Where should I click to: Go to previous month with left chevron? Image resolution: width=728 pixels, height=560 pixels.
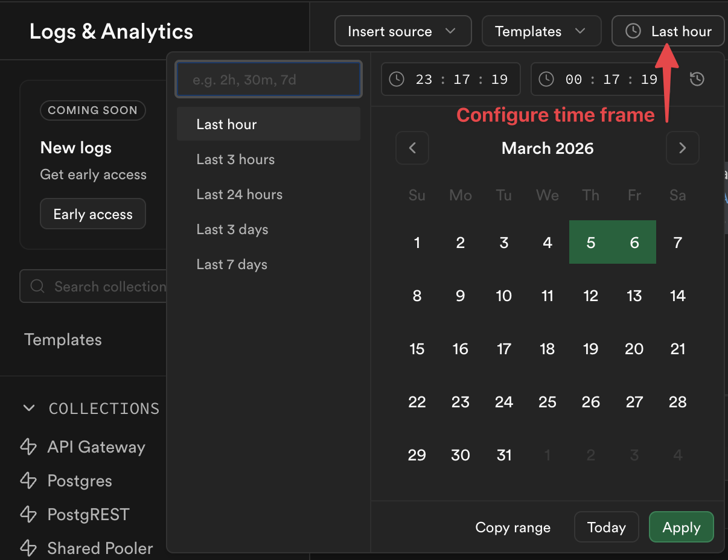click(x=412, y=148)
